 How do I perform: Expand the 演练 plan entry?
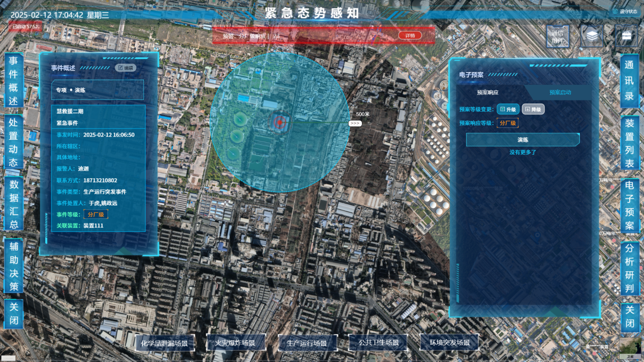(523, 140)
